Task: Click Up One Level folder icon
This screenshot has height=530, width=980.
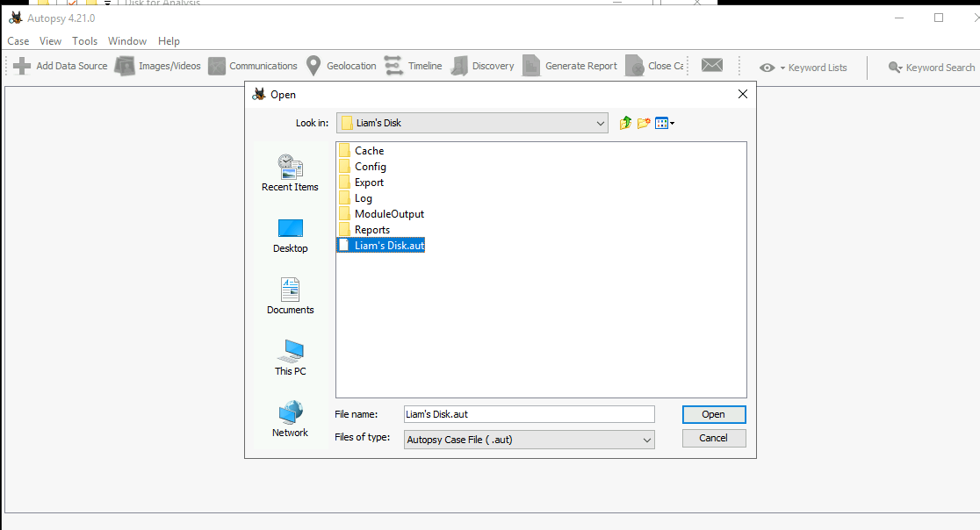Action: 625,123
